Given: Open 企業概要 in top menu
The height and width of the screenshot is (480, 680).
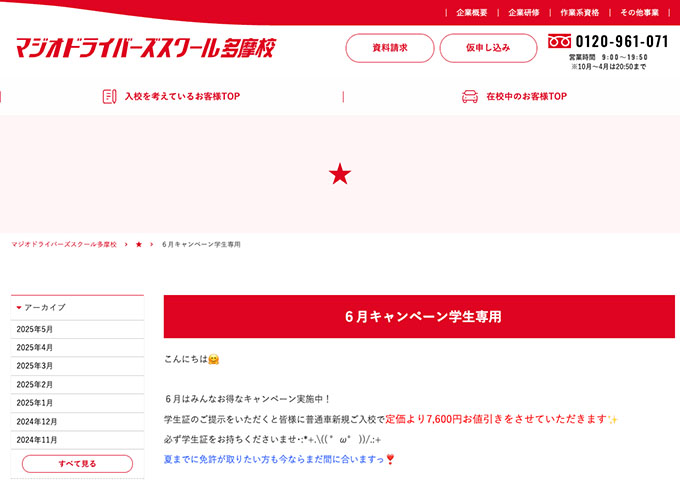Looking at the screenshot, I should click(471, 13).
